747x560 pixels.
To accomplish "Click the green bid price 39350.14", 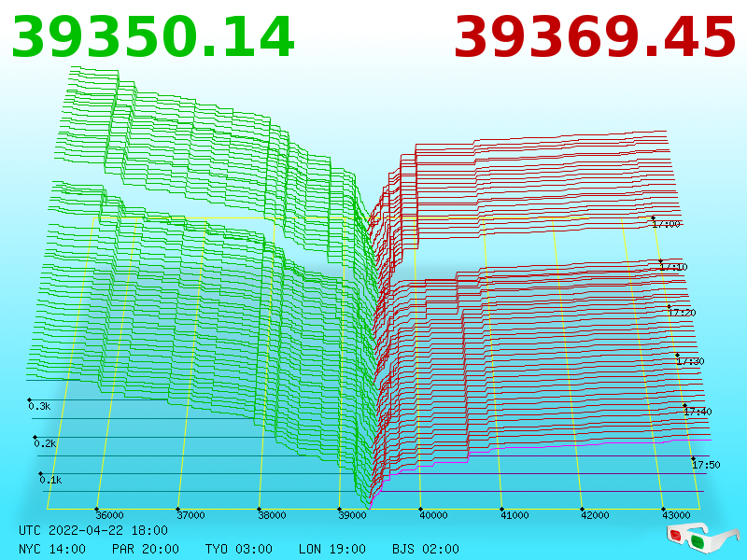I will (153, 37).
